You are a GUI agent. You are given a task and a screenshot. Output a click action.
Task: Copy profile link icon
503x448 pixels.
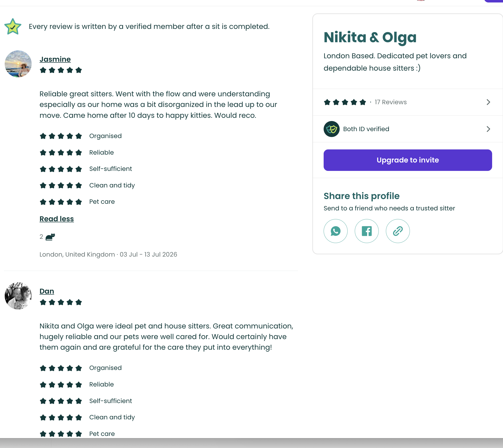coord(398,231)
